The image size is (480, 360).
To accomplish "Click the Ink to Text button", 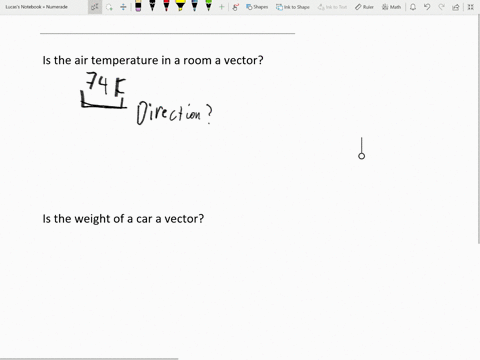I will [332, 7].
